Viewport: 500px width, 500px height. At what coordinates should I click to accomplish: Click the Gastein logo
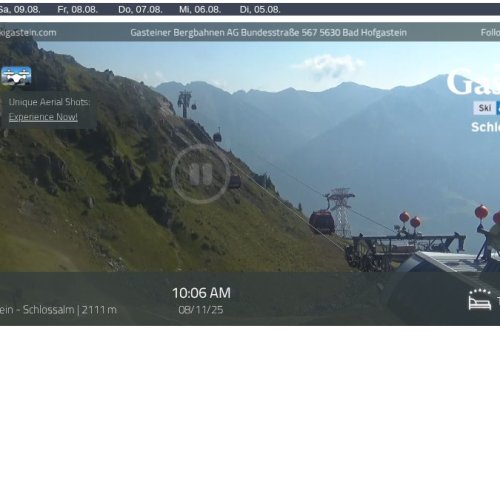coord(473,82)
